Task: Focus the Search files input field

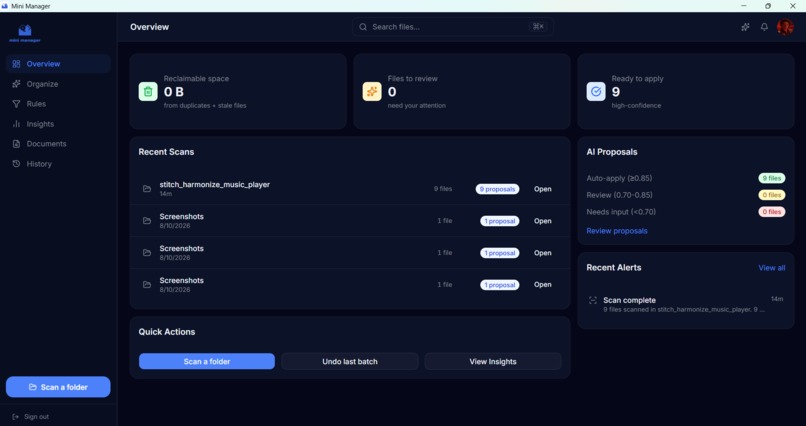Action: coord(452,27)
